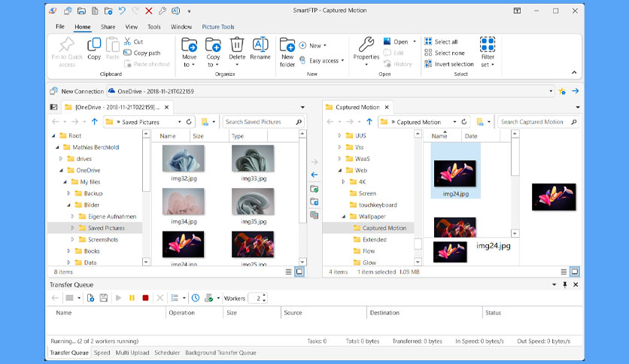
Task: Click the favorites star icon in address bar
Action: 562,92
